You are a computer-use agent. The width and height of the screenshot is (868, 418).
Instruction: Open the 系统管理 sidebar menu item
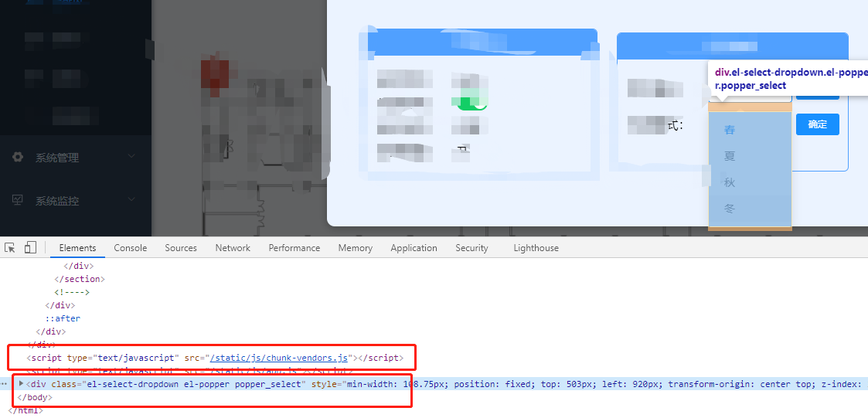(x=75, y=158)
